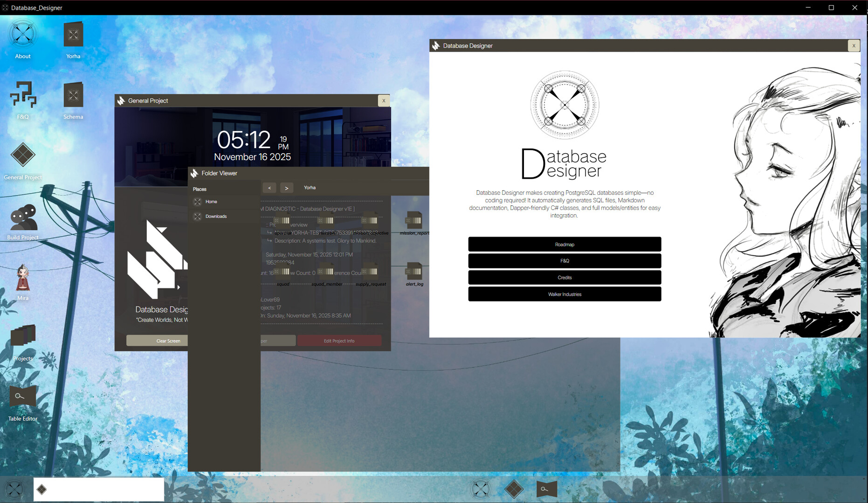Open the Yorha desktop icon
868x503 pixels.
click(x=73, y=34)
